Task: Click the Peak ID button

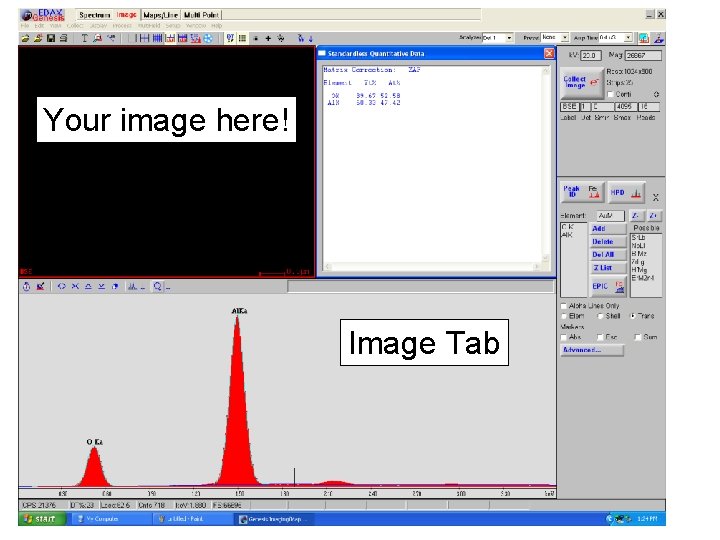Action: coord(582,192)
